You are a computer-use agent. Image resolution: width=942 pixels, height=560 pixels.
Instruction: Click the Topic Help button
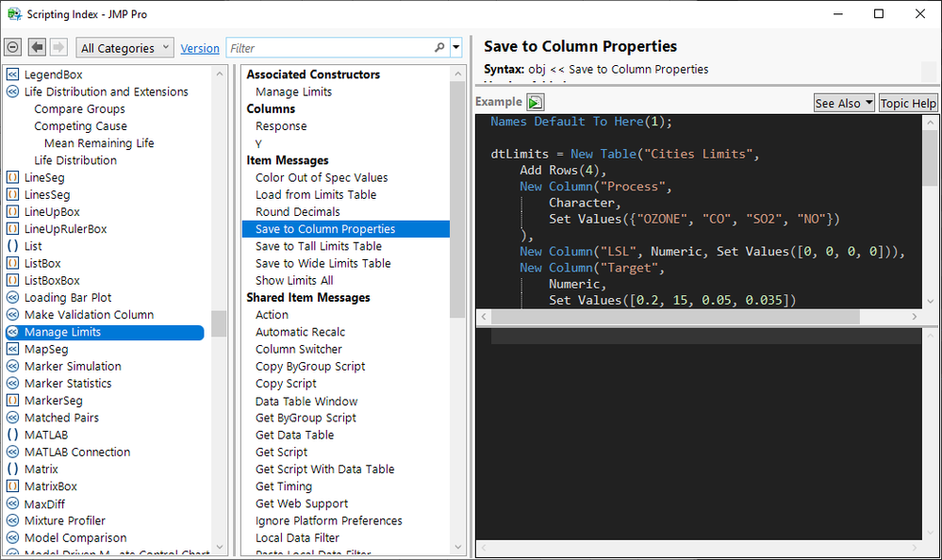pyautogui.click(x=908, y=103)
